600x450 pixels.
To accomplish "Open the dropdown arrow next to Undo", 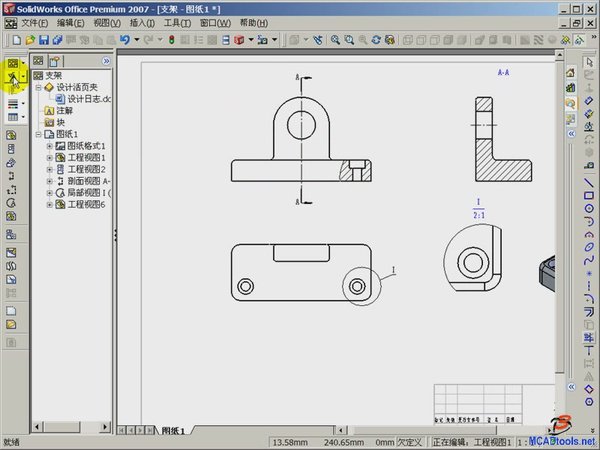I will 136,40.
